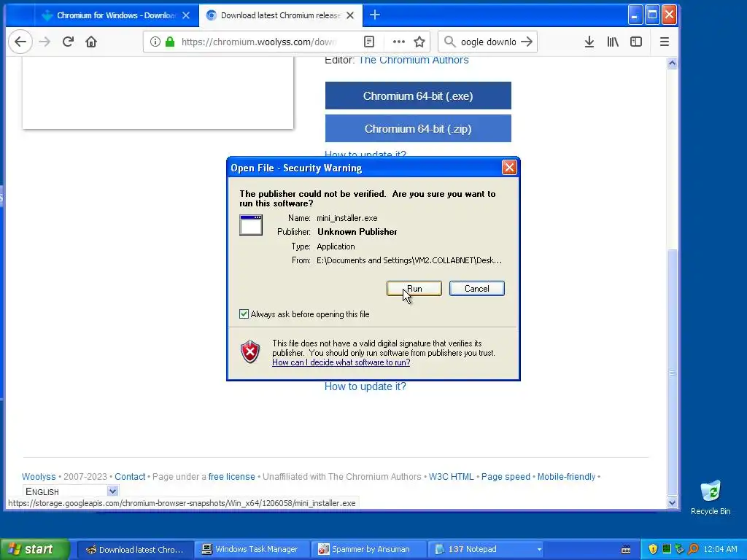This screenshot has width=747, height=560.
Task: Reload the page with the refresh icon
Action: click(x=68, y=42)
